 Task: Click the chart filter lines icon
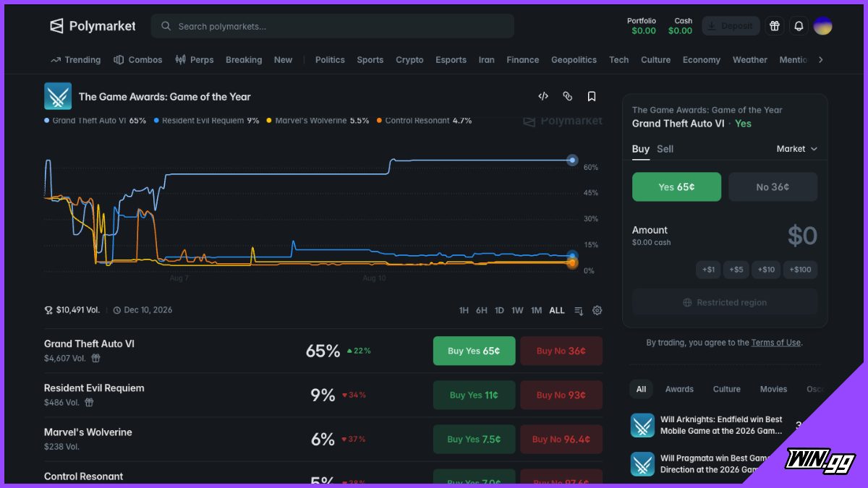579,311
